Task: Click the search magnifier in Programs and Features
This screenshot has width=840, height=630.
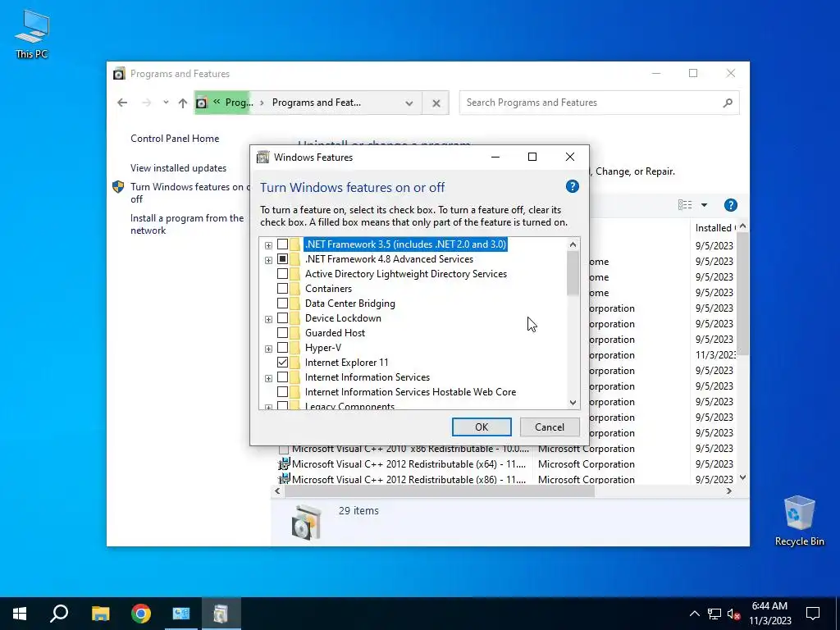Action: (x=728, y=103)
